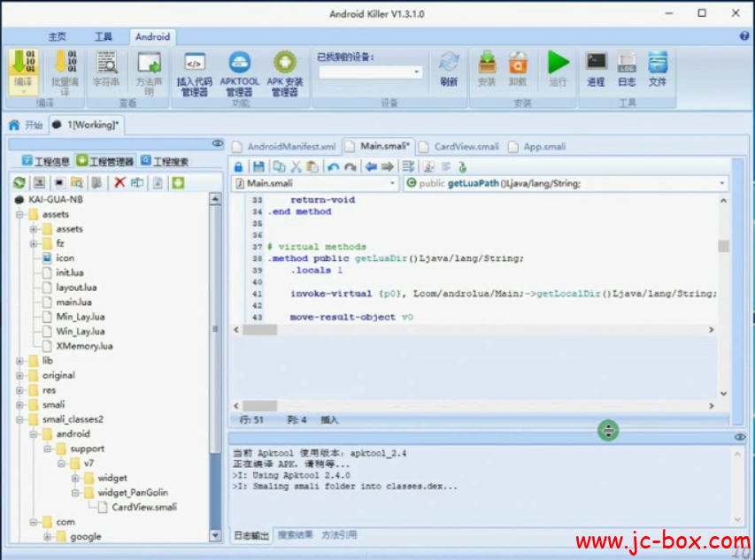Select main.lua in the file tree
Screen dimensions: 755x560
pos(73,302)
